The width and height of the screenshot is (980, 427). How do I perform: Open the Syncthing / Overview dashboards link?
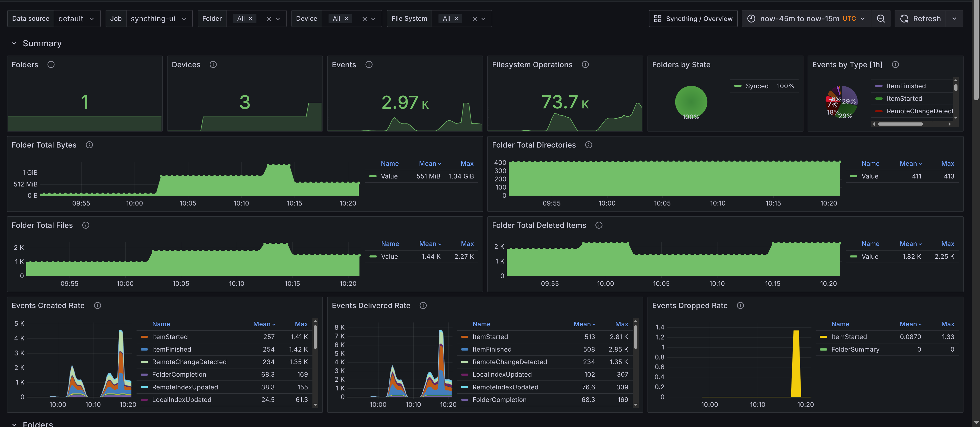[x=693, y=19]
